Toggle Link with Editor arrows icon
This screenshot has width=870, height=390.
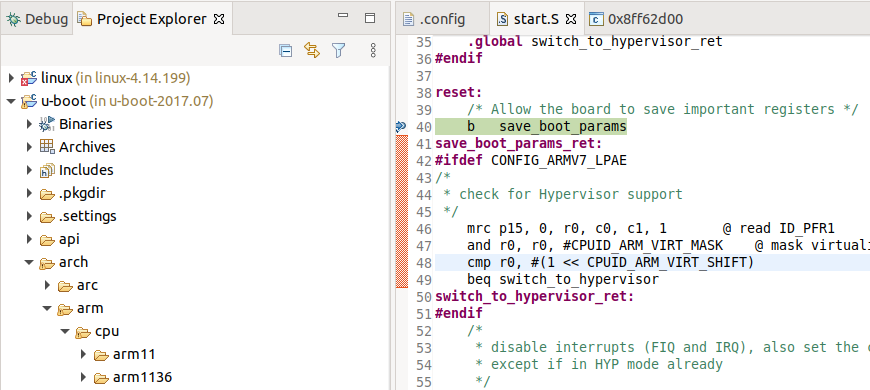[312, 51]
